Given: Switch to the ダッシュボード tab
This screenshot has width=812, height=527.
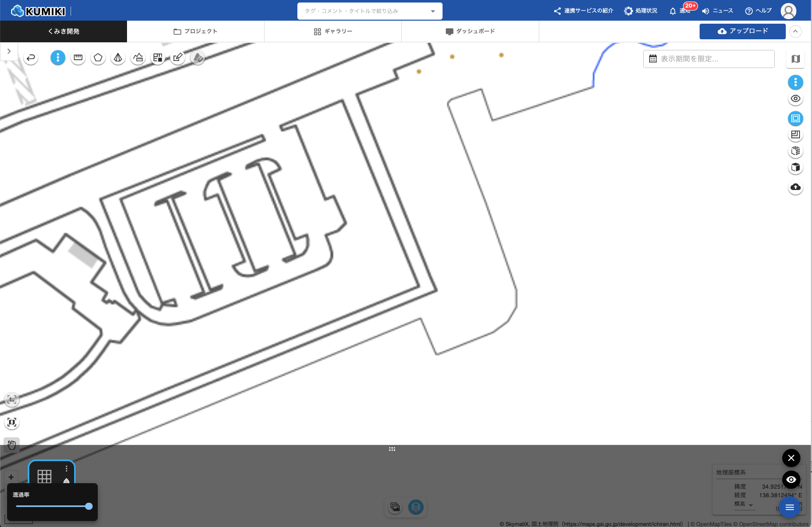Looking at the screenshot, I should [470, 31].
